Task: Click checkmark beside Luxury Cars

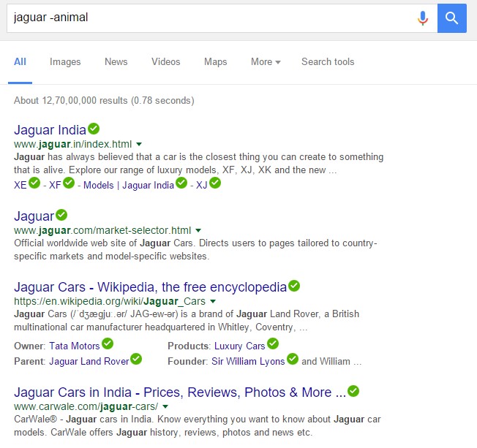Action: click(x=273, y=343)
